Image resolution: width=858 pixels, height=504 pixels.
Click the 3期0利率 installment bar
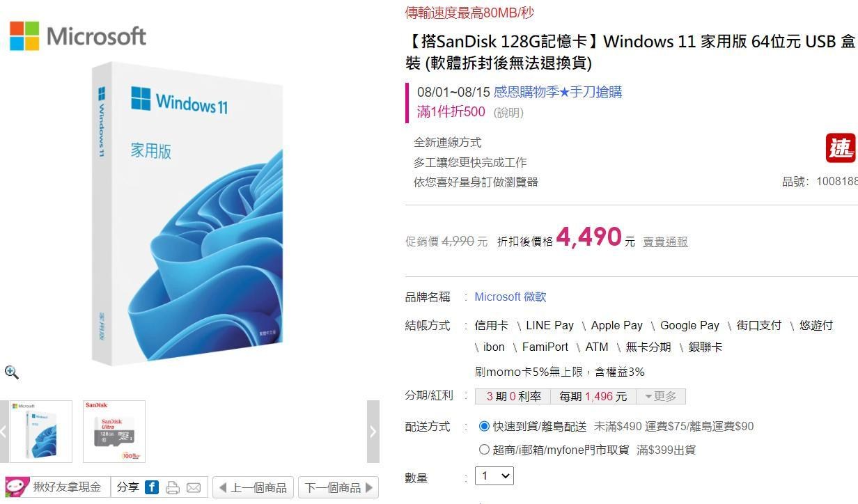pyautogui.click(x=511, y=395)
